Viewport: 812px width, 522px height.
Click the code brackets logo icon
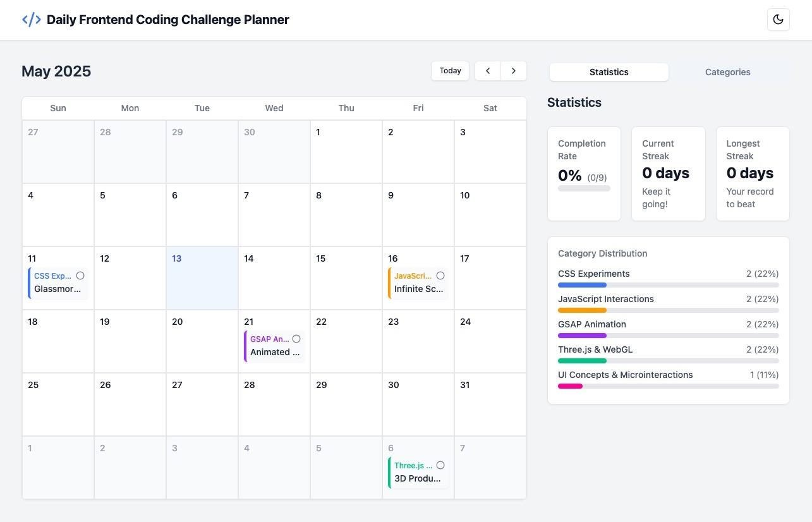tap(31, 20)
